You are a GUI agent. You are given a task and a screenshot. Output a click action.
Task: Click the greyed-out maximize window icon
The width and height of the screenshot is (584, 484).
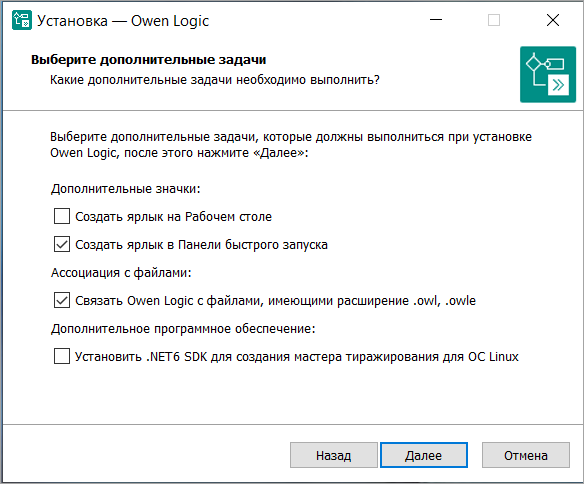click(x=494, y=20)
